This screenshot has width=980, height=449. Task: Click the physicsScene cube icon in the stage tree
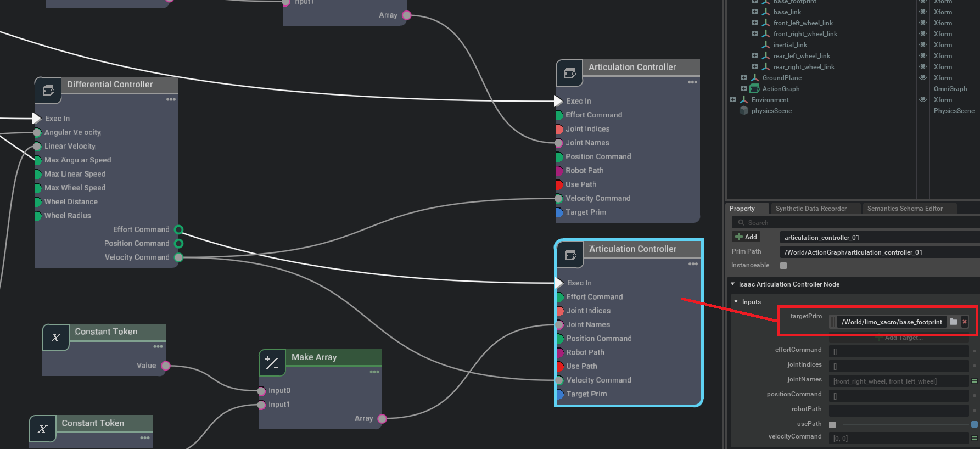744,110
